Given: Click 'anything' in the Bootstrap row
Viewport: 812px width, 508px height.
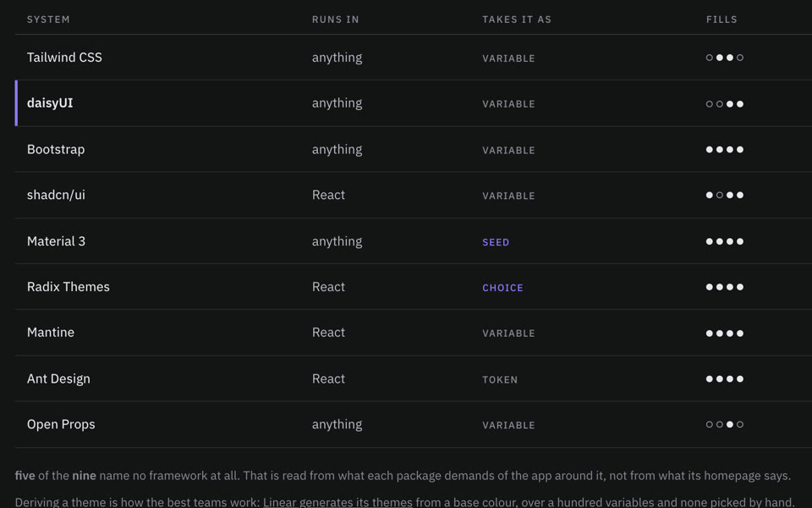Looking at the screenshot, I should pos(337,150).
